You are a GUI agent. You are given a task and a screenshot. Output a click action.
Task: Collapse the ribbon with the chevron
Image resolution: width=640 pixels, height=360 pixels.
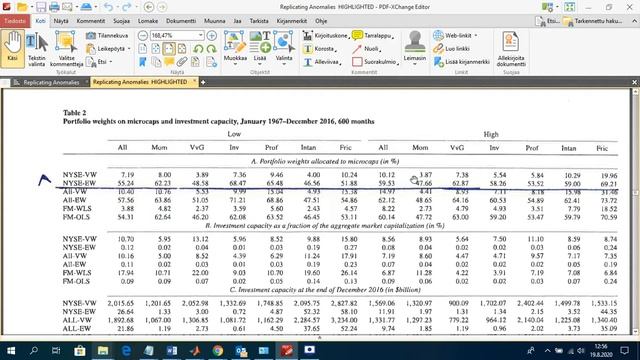click(634, 21)
